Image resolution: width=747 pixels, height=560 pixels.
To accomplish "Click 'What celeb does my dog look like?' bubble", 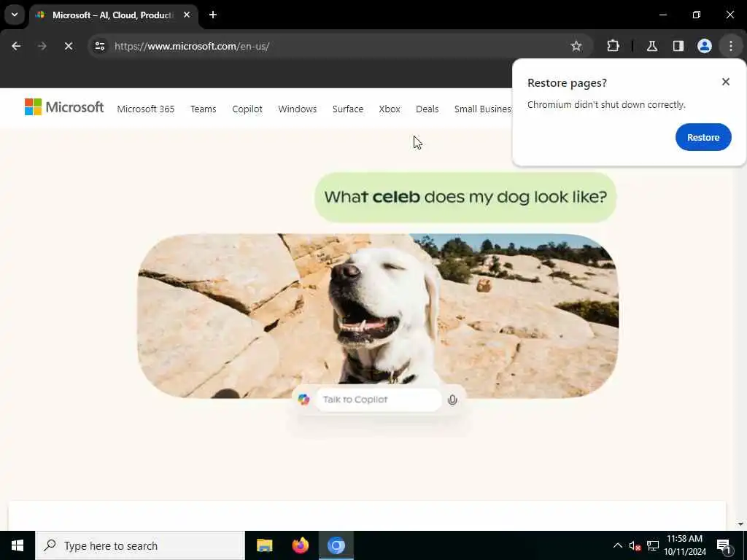I will (465, 197).
